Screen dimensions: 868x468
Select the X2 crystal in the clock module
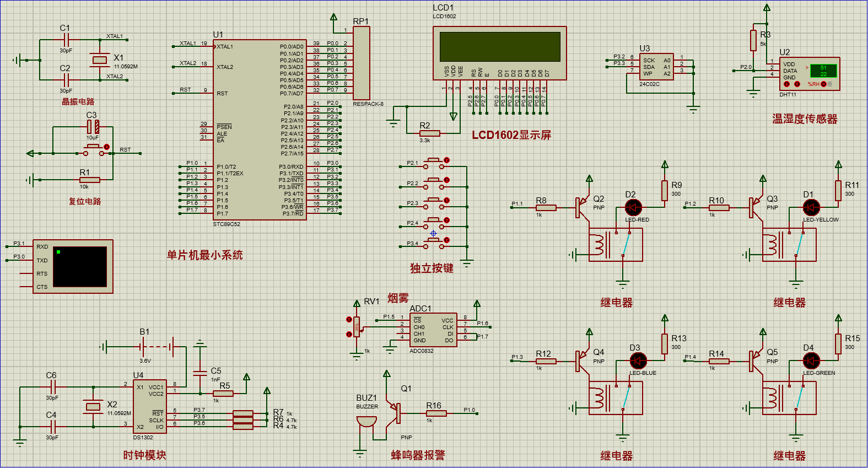(93, 407)
